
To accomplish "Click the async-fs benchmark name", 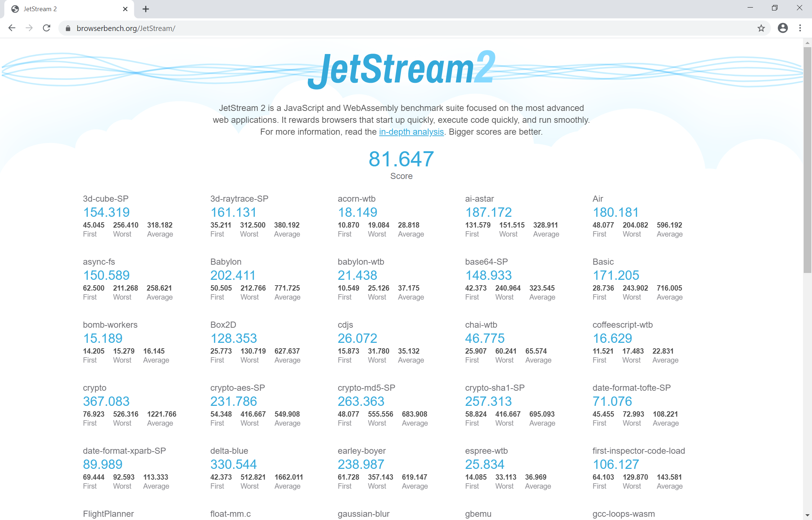I will (99, 262).
